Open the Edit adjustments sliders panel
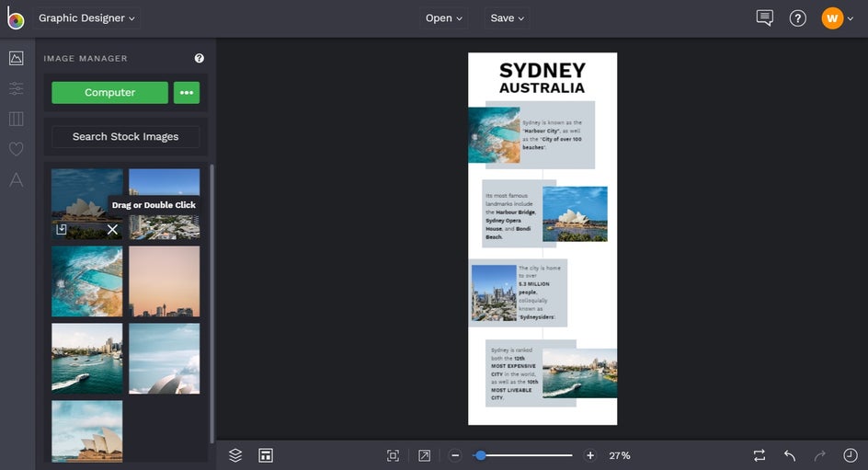 [16, 88]
